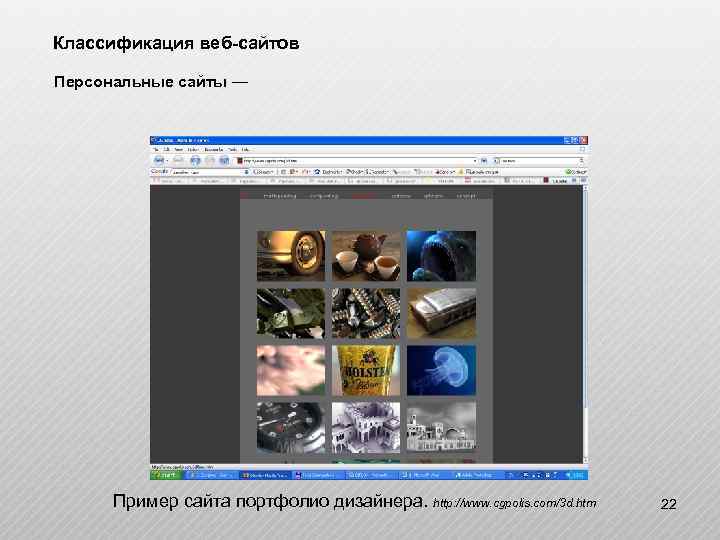This screenshot has width=720, height=540.
Task: Open the address bar history dropdown arrow
Action: click(x=475, y=161)
